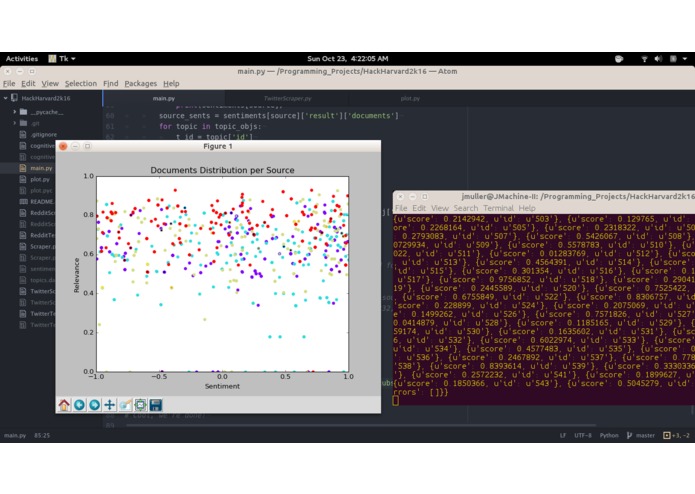
Task: Click the main.py status bar file name
Action: click(15, 436)
